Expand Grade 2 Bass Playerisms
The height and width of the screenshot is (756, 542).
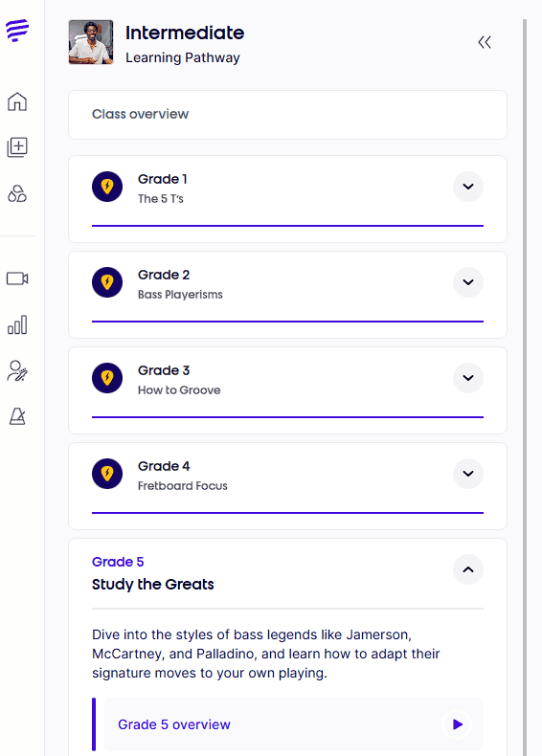(468, 282)
